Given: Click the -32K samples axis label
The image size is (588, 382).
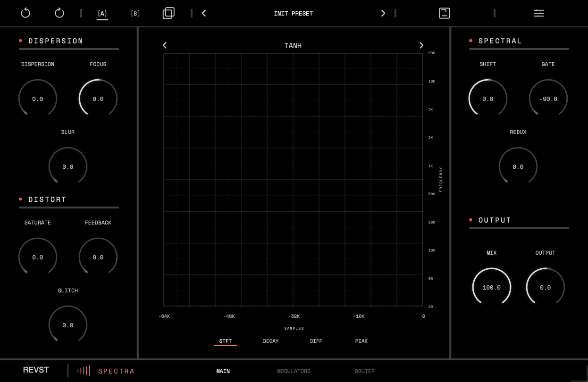Looking at the screenshot, I should coord(294,316).
